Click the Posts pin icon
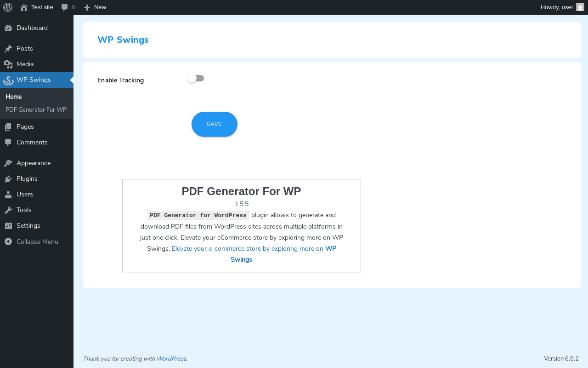Screen dimensions: 588x368 [8, 48]
